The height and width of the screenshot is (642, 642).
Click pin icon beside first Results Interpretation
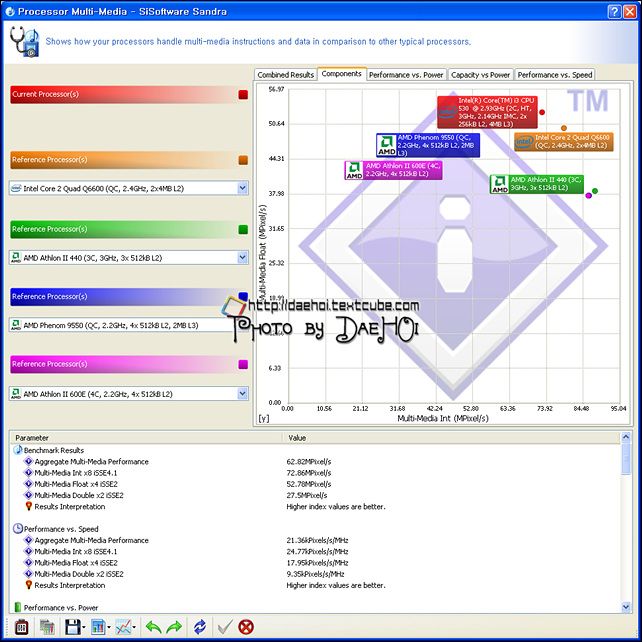(28, 506)
